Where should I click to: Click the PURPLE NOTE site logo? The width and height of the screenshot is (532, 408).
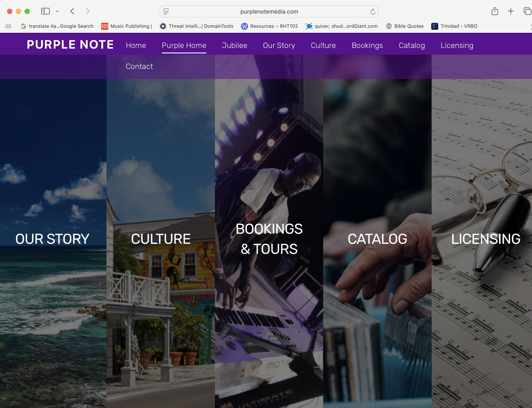(70, 45)
